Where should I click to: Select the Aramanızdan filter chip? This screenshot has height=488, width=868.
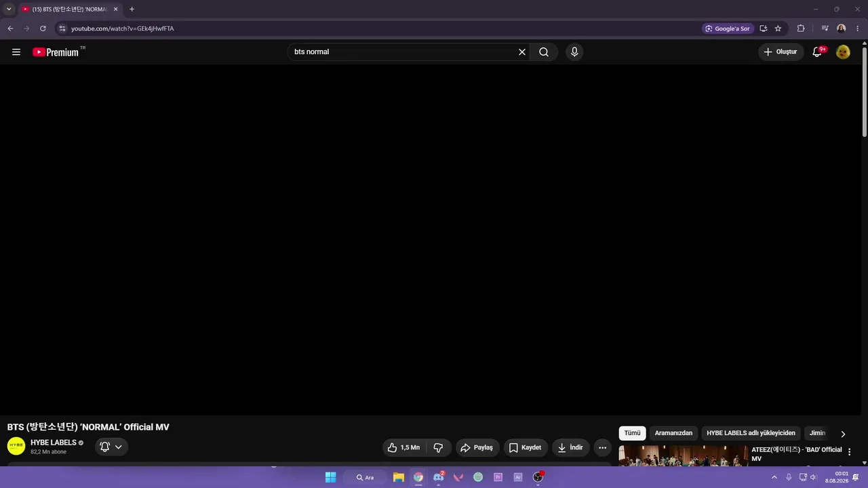click(673, 433)
